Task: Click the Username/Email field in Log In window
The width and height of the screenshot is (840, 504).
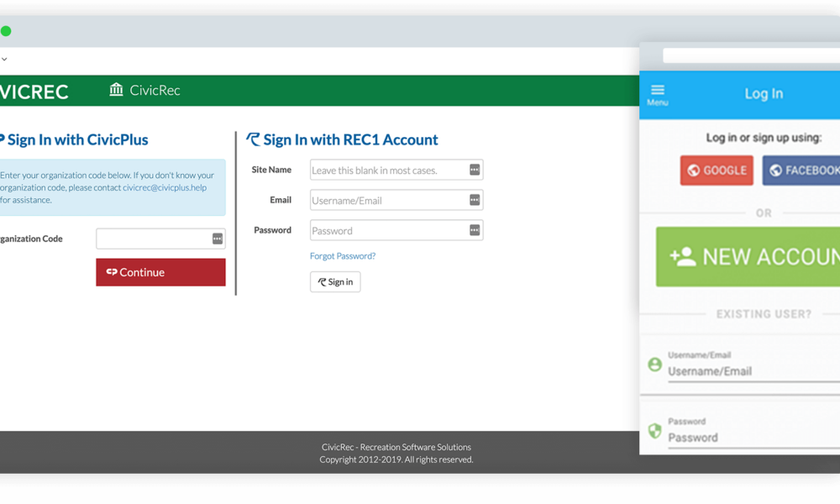Action: pos(753,371)
